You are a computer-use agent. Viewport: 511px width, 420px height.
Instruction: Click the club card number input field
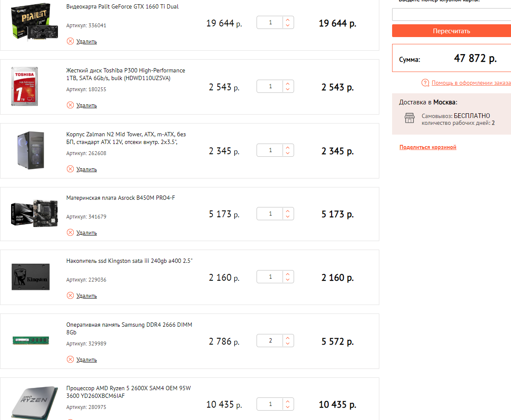(x=451, y=15)
